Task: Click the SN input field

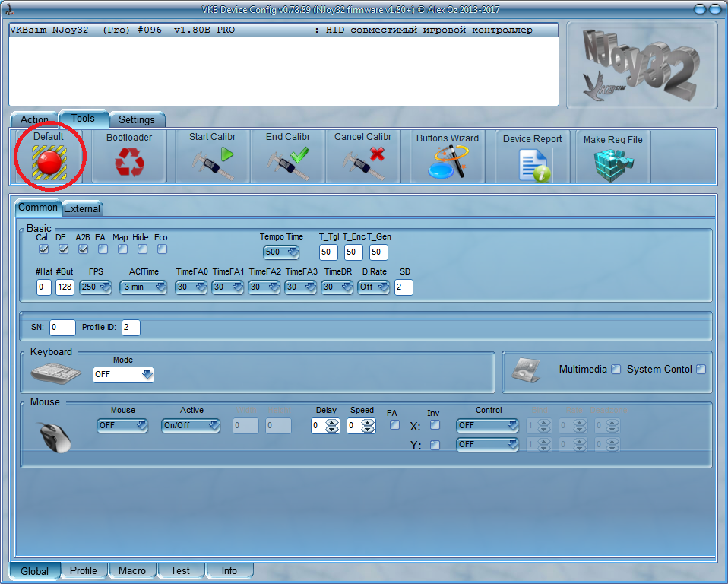Action: coord(62,328)
